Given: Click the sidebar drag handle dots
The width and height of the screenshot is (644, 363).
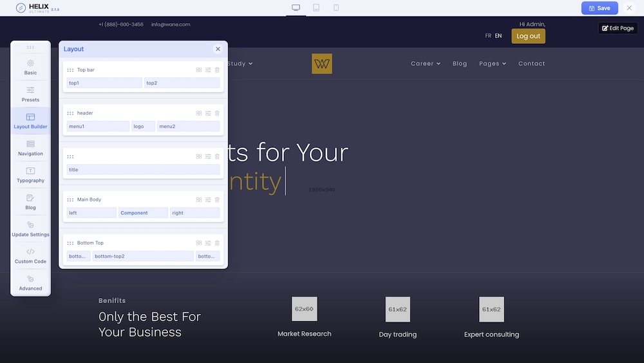Looking at the screenshot, I should 30,47.
